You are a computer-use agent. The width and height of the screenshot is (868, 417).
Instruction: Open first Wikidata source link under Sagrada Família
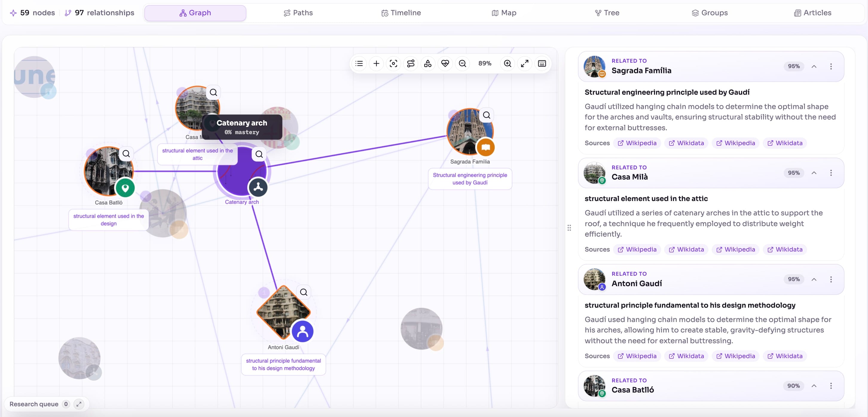click(686, 143)
